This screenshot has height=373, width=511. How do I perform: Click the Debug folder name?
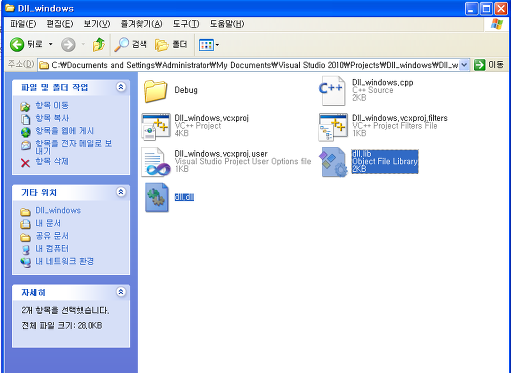186,90
